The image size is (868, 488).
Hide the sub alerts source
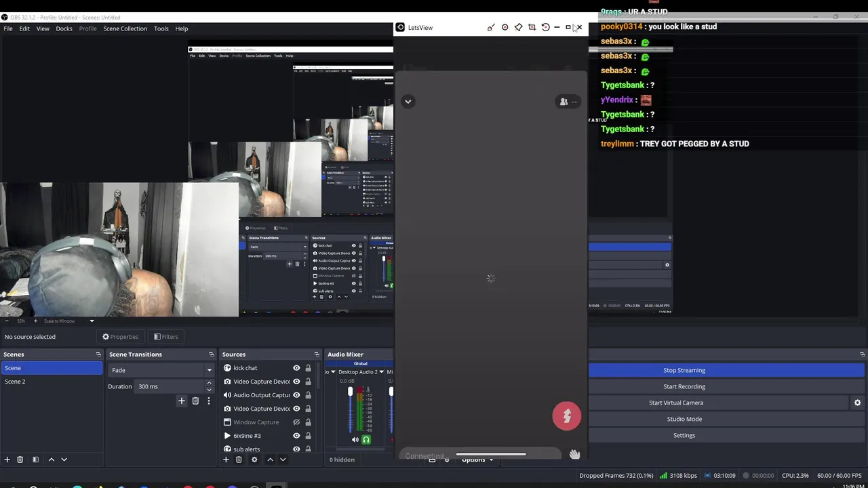(x=296, y=449)
